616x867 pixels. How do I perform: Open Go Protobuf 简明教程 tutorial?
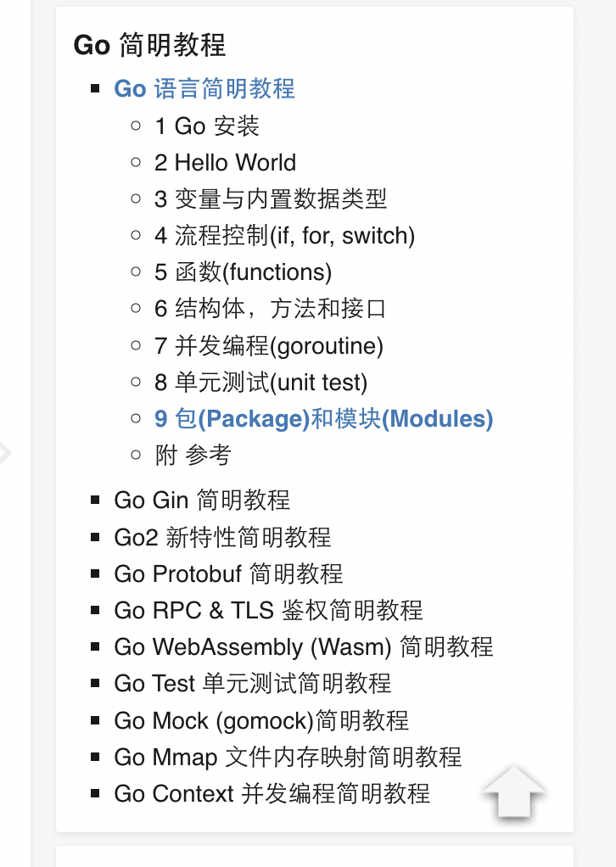click(x=228, y=574)
